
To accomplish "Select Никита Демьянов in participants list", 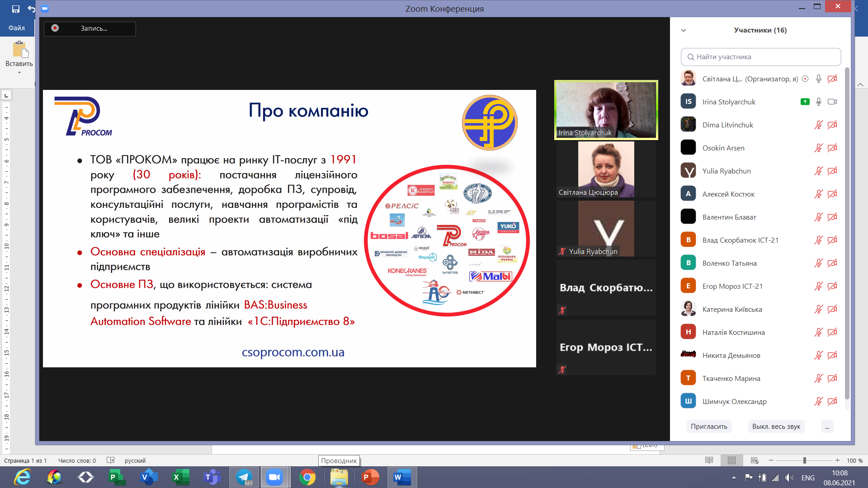I will 761,355.
